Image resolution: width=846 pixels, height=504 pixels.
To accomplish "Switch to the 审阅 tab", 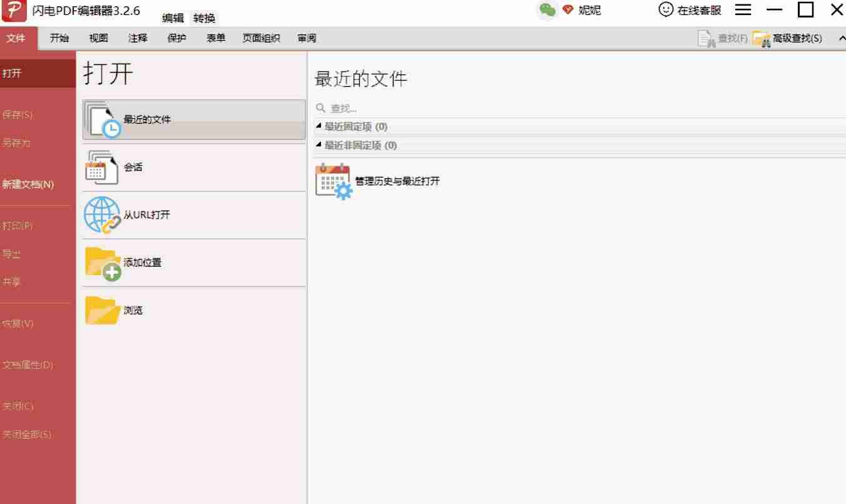I will 307,38.
